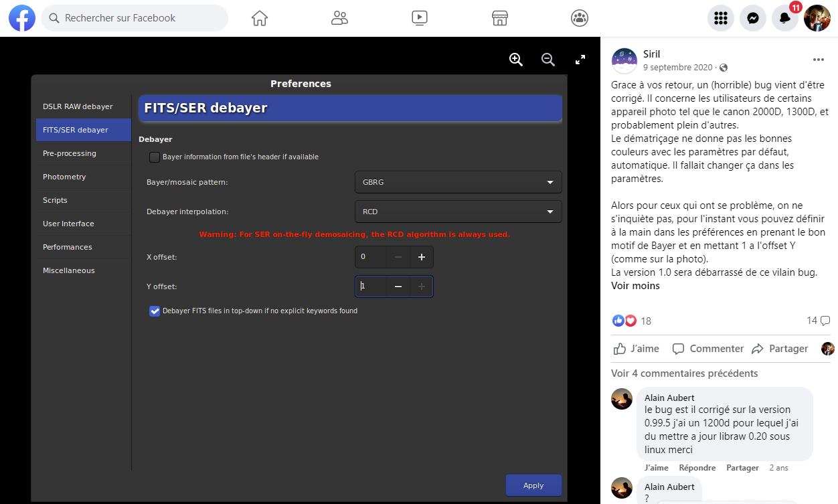Enter fullscreen photo view
The image size is (838, 504).
tap(580, 60)
